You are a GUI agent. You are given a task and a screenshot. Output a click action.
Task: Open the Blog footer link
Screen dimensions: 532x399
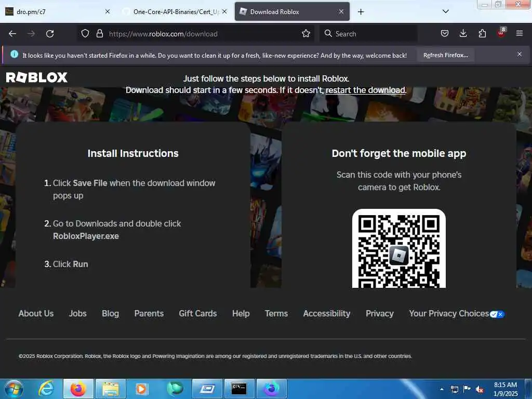coord(110,313)
